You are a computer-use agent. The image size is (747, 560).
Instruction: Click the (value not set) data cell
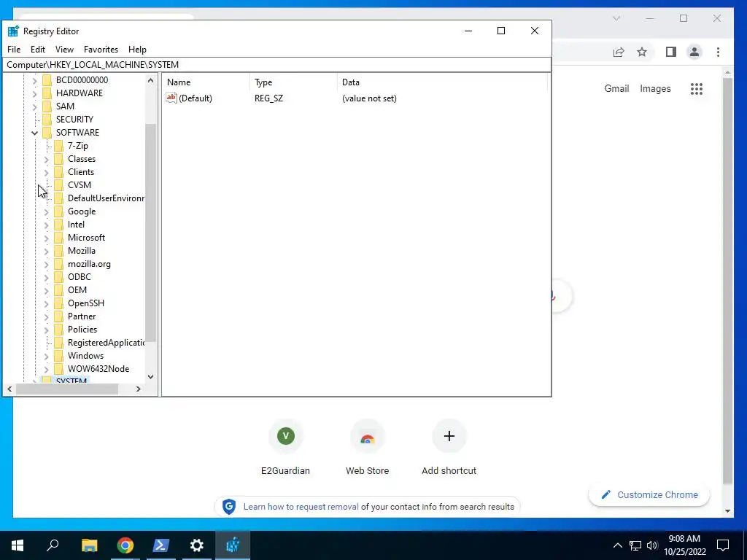[x=369, y=98]
